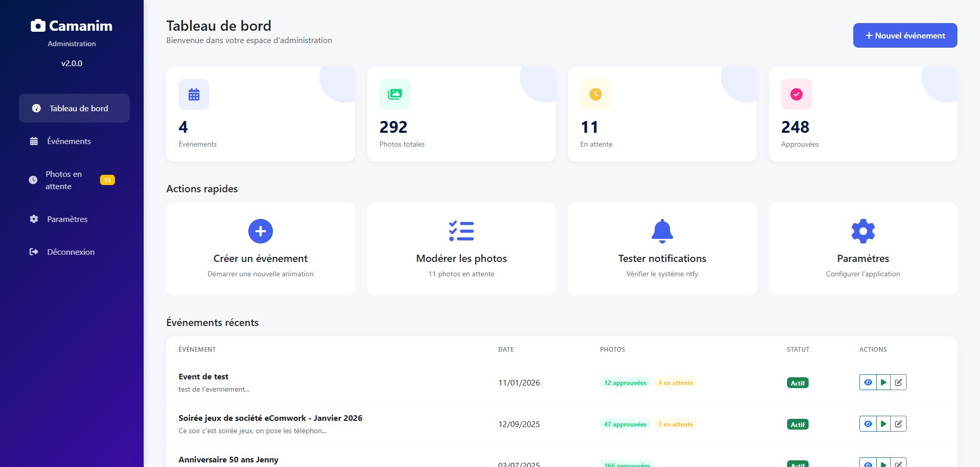Open Événements in the sidebar
This screenshot has width=980, height=467.
[69, 141]
